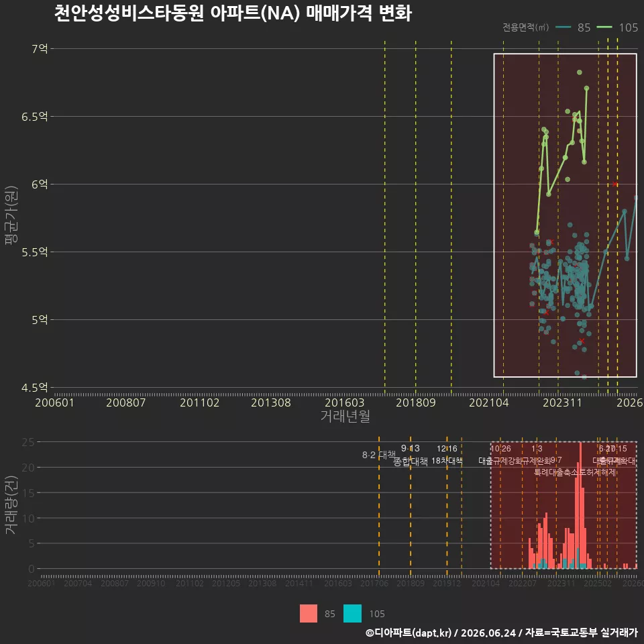Click the 201205 label on volume chart axis

pyautogui.click(x=226, y=583)
